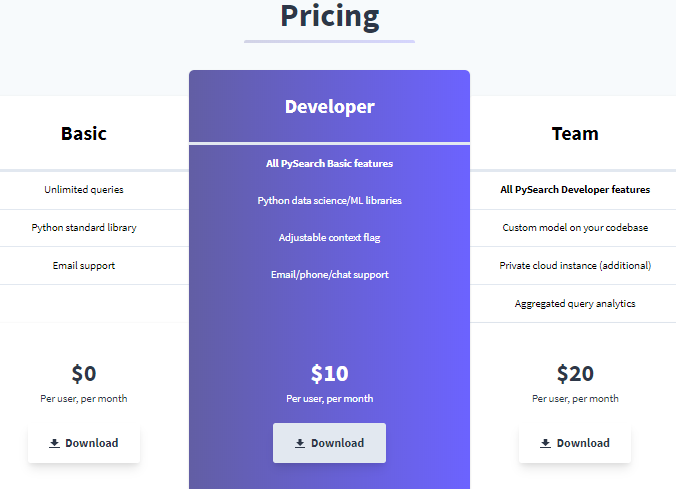Click the Developer plan Download button
The image size is (676, 489).
click(x=329, y=443)
